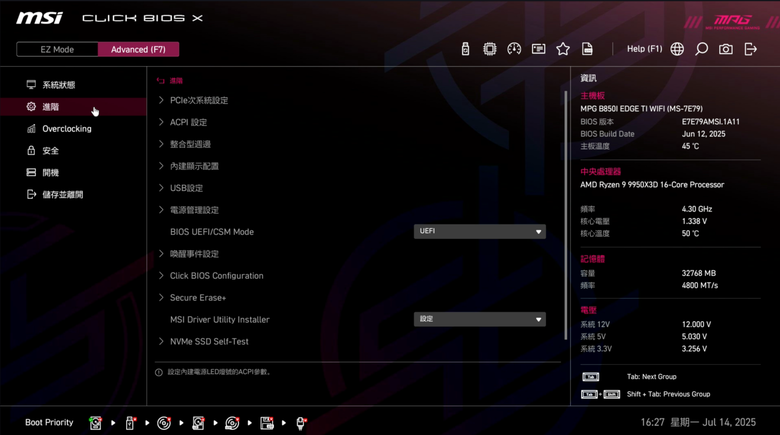Open 開機 sidebar menu
Image resolution: width=780 pixels, height=435 pixels.
[x=73, y=172]
